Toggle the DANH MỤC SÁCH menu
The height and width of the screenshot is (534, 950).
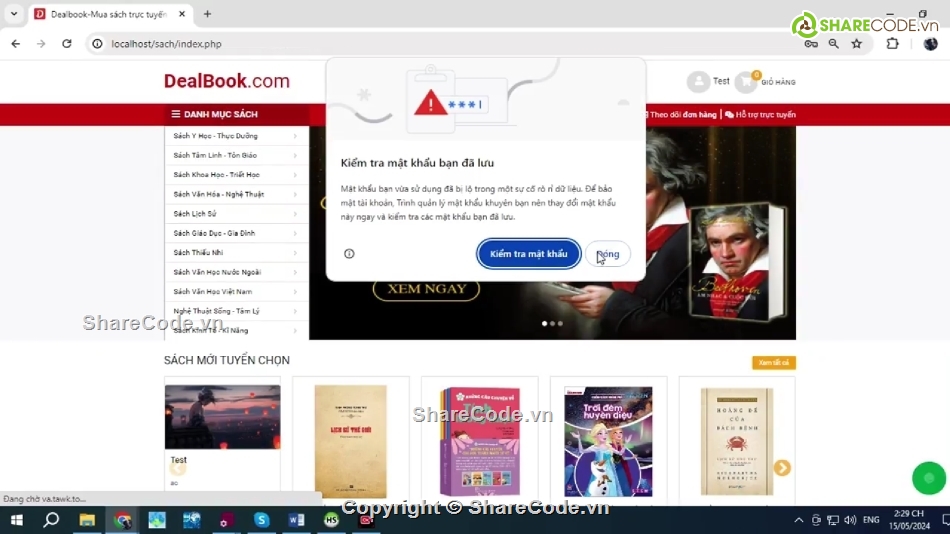click(x=236, y=114)
